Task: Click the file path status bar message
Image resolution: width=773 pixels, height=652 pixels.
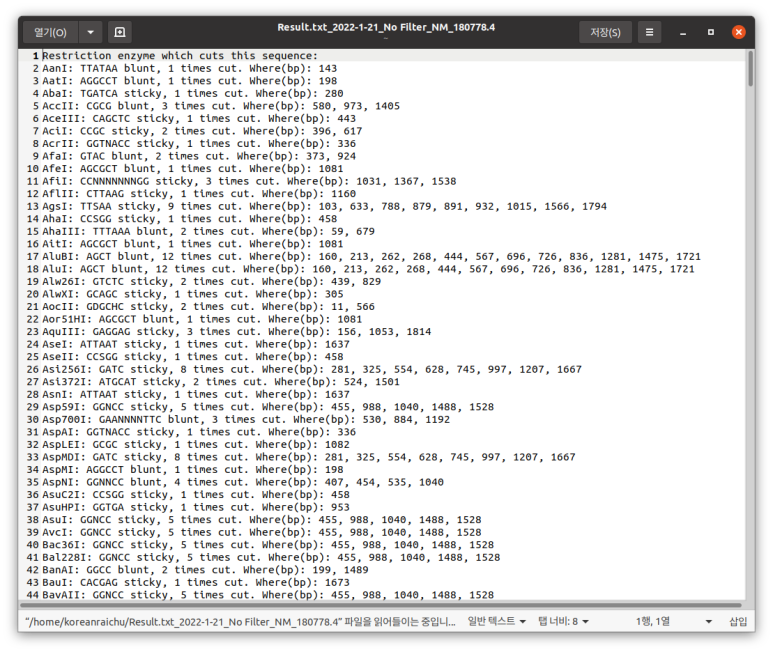Action: pyautogui.click(x=240, y=622)
